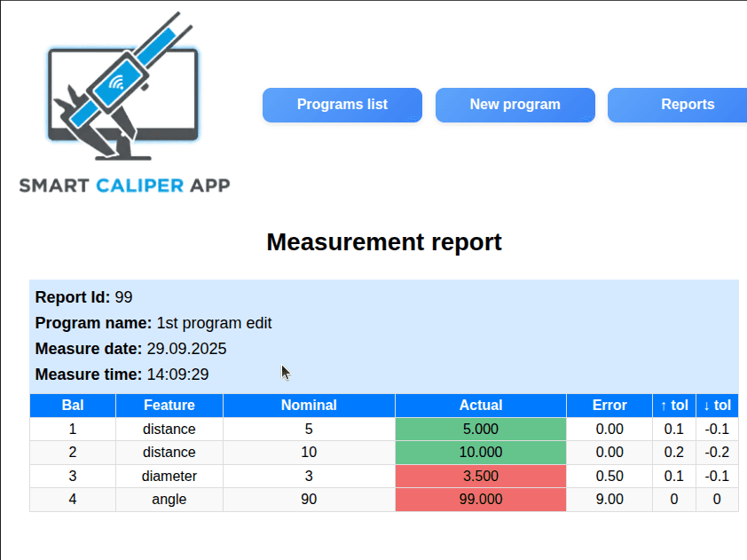The width and height of the screenshot is (747, 560).
Task: Click the angle row in the table
Action: (169, 499)
